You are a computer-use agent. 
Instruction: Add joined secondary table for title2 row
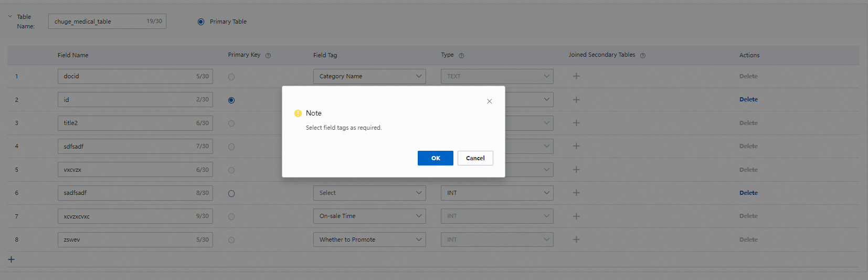[x=576, y=123]
